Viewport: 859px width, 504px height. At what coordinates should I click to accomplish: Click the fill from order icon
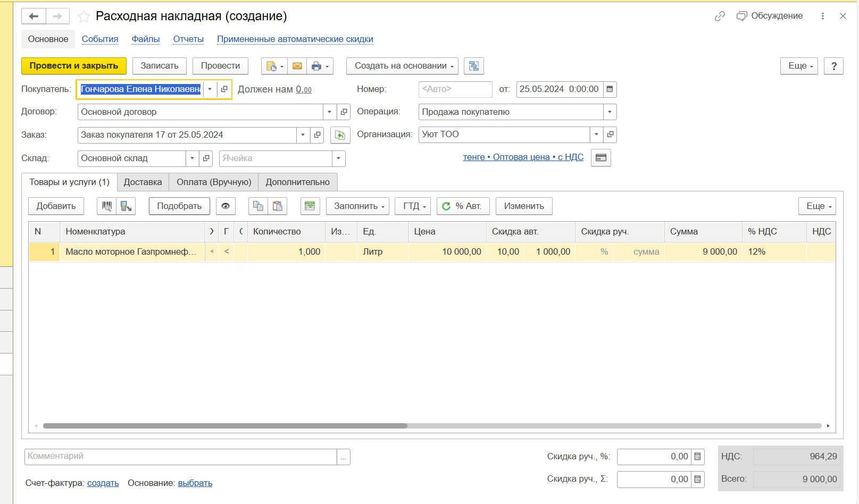340,135
